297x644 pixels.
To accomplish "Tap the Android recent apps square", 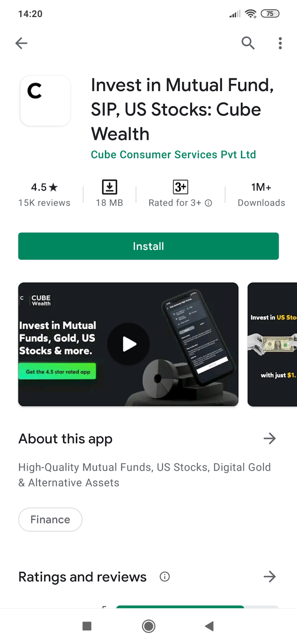I will (87, 626).
